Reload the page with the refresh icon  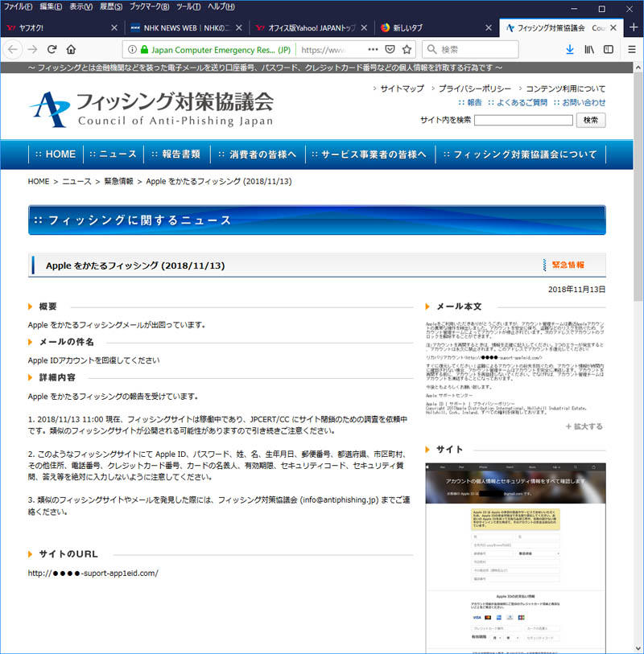[x=52, y=49]
